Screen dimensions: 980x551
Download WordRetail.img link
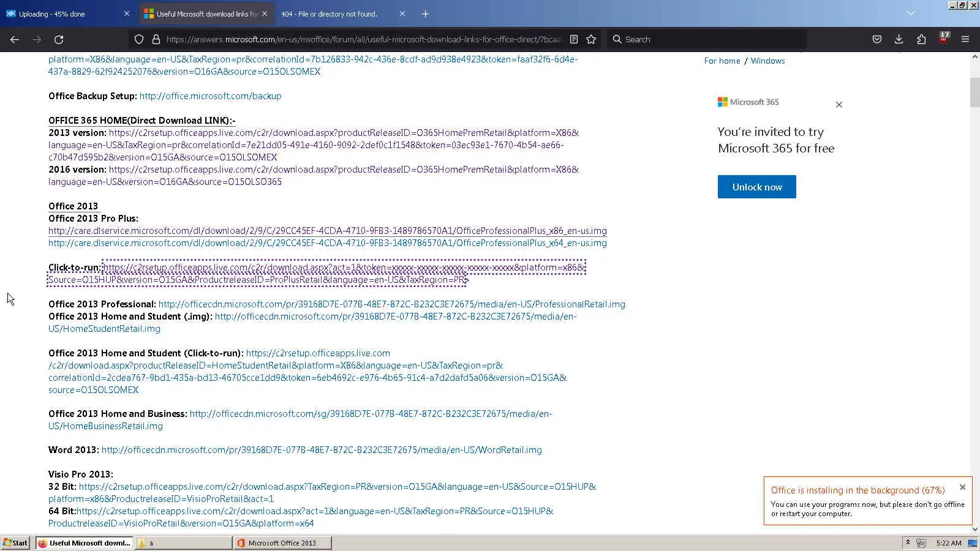(322, 450)
